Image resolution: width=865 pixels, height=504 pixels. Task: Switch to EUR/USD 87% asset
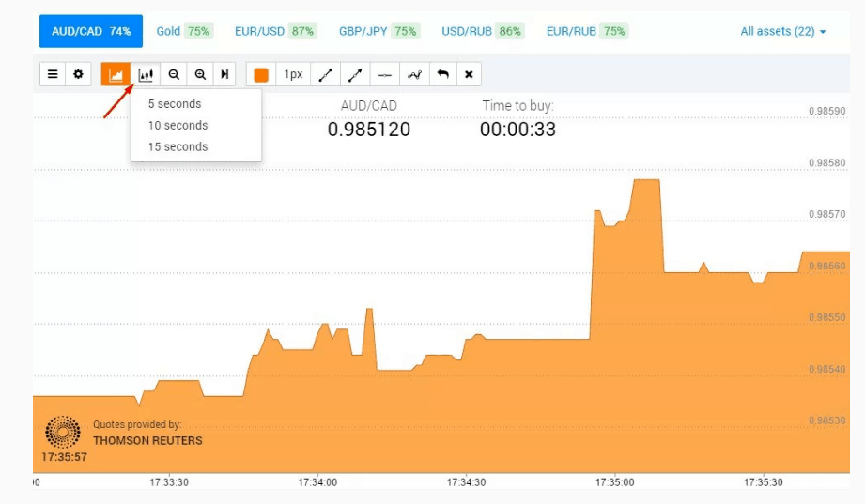(275, 31)
